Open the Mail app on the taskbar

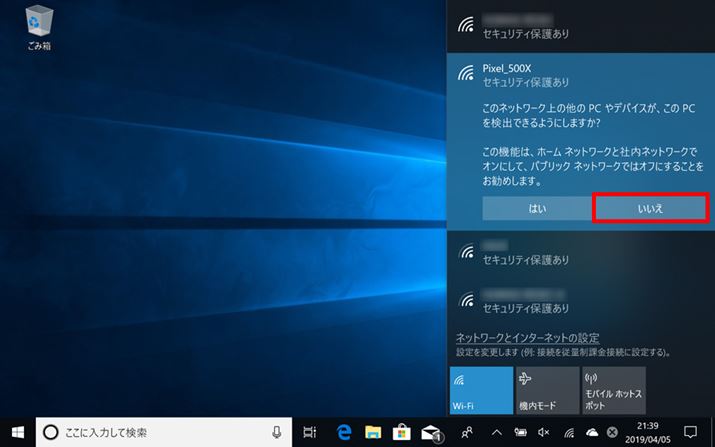(432, 431)
